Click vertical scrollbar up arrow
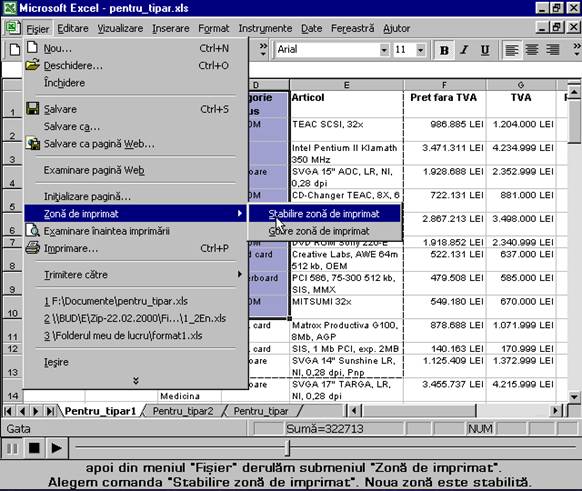Screen dimensions: 582x491 (x=574, y=91)
